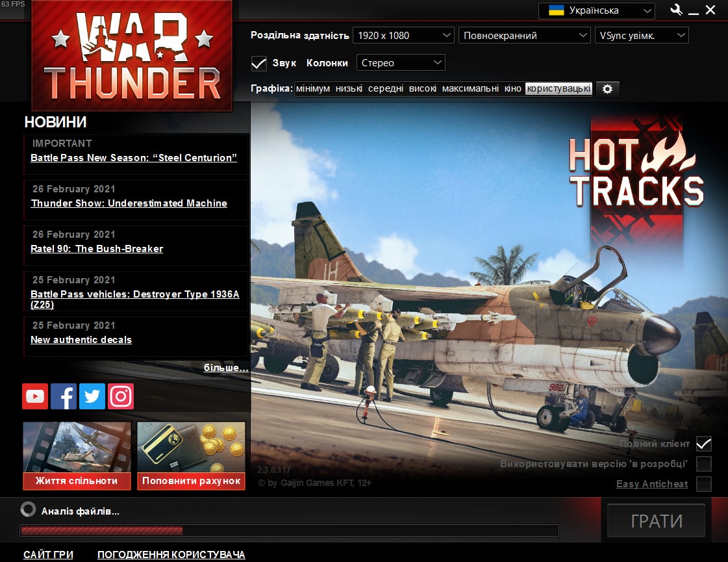Enable the 'в розробці' dev version checkbox
The width and height of the screenshot is (728, 562).
[704, 463]
